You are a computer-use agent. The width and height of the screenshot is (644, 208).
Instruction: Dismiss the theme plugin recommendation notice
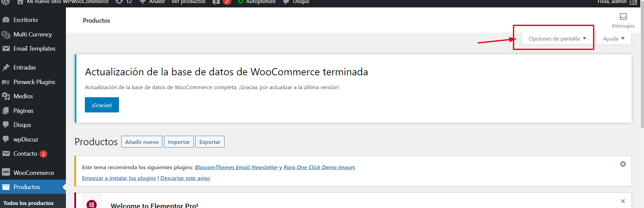tap(623, 164)
